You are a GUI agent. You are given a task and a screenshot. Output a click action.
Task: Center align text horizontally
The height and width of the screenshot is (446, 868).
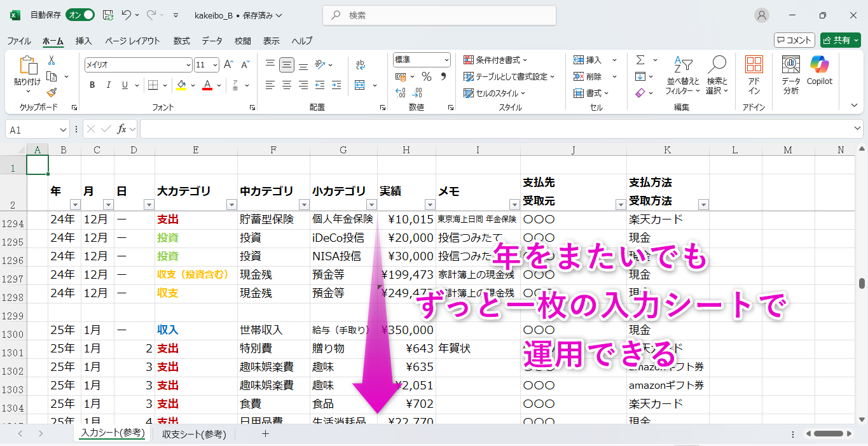click(x=287, y=85)
